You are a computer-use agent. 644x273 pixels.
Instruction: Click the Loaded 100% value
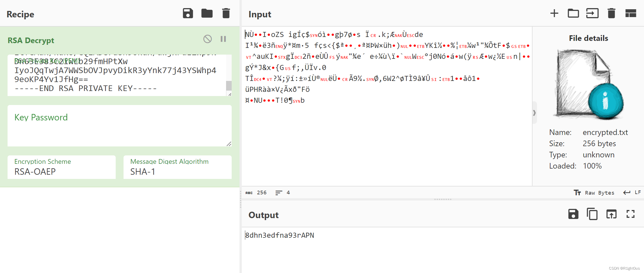pyautogui.click(x=592, y=166)
